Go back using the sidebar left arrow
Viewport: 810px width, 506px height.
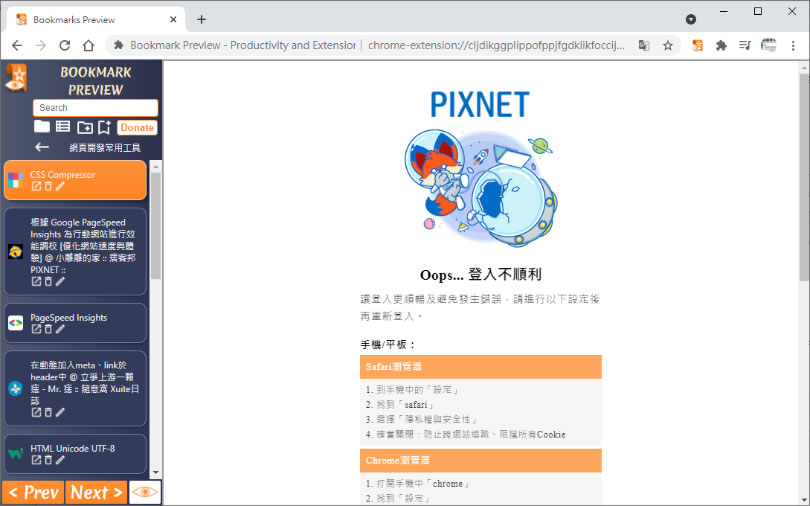(42, 147)
